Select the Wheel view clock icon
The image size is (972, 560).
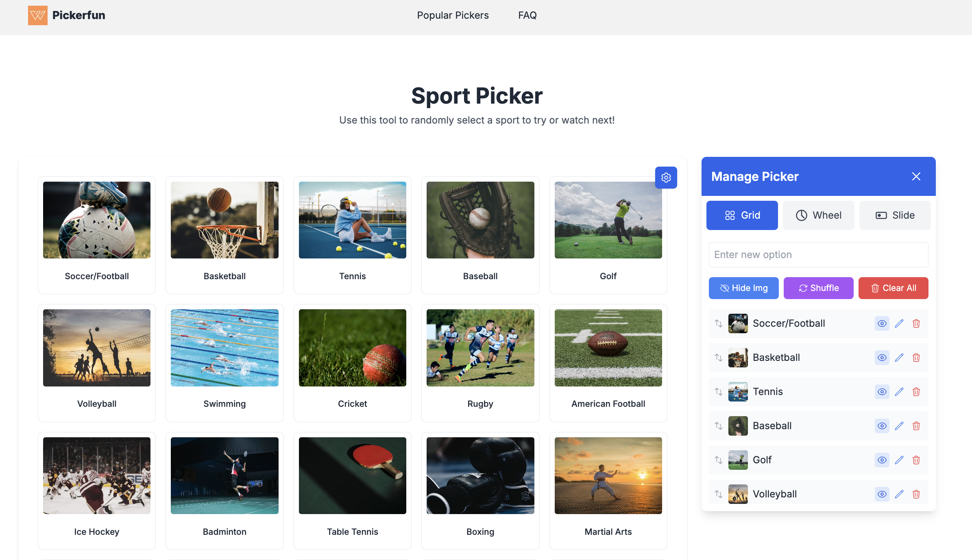point(802,215)
